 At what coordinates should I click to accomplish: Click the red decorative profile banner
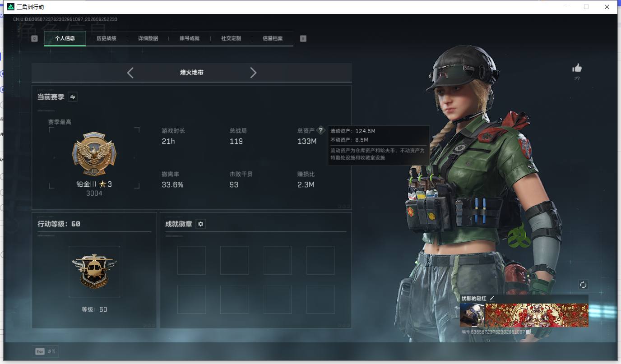point(537,315)
